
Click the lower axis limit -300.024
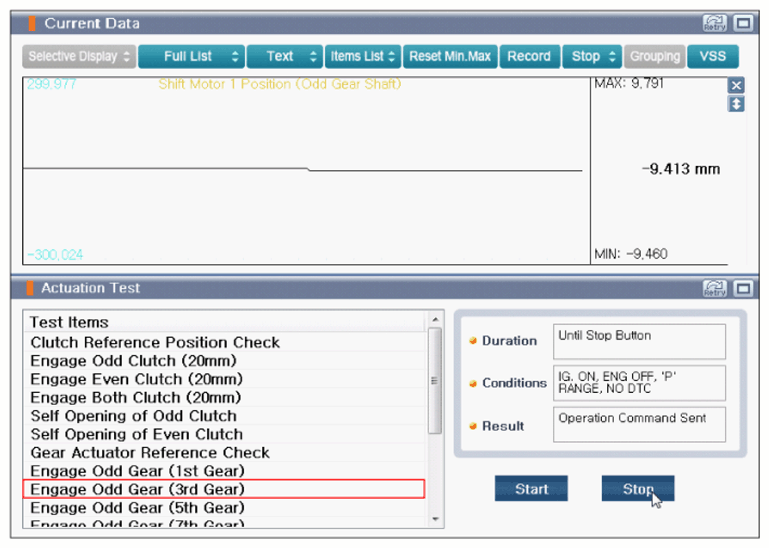pos(55,255)
